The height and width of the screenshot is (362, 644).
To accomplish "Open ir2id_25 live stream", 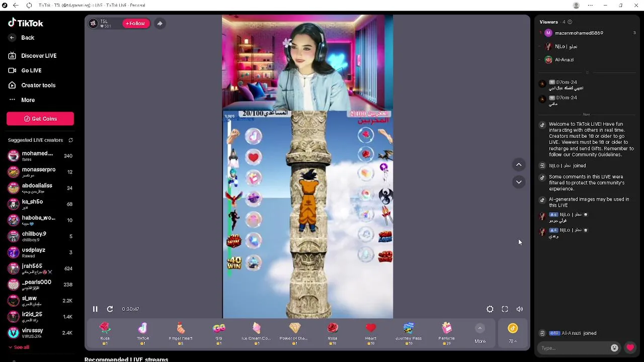I will 40,317.
